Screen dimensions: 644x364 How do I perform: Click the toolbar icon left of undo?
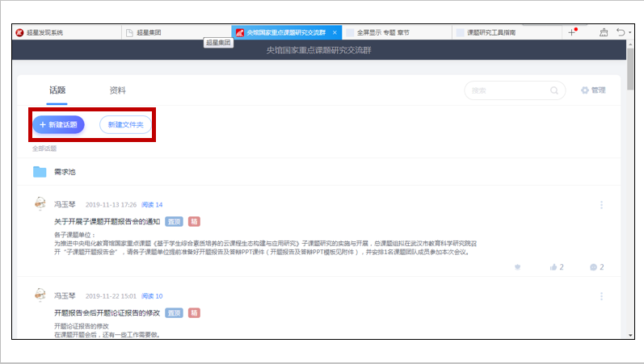click(x=604, y=32)
